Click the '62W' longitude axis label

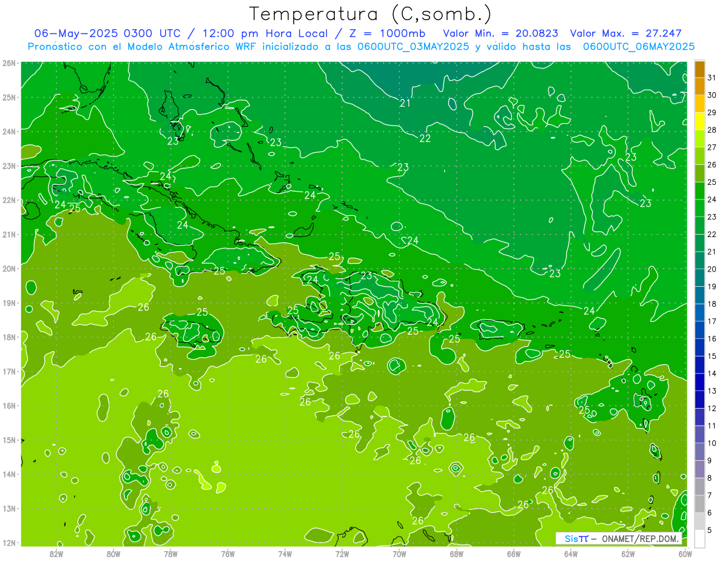tap(627, 553)
